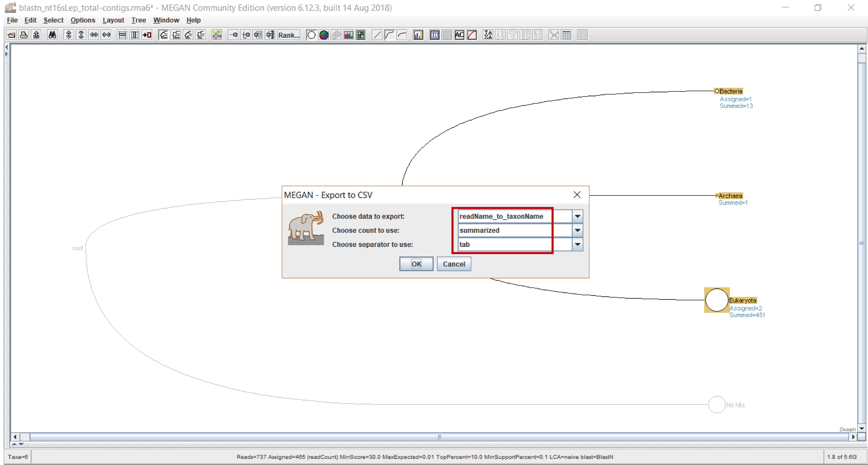Image resolution: width=868 pixels, height=465 pixels.
Task: Open the Select menu
Action: 53,20
